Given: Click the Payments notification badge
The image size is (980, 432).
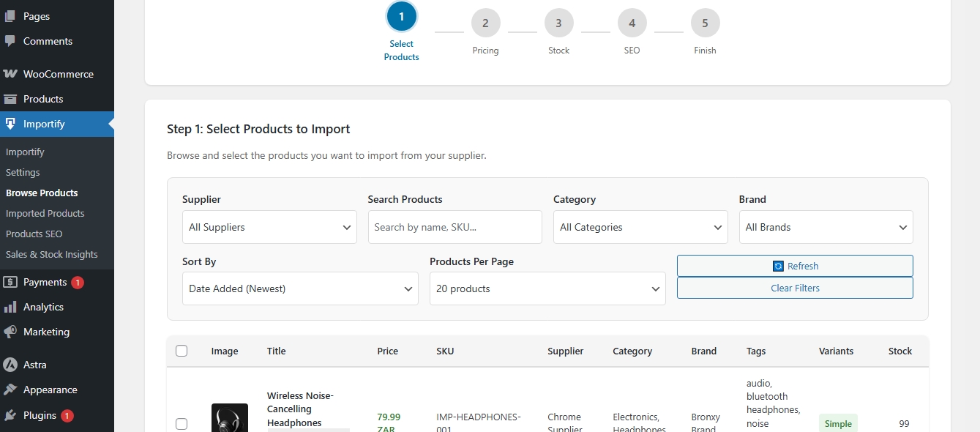Looking at the screenshot, I should [x=78, y=282].
